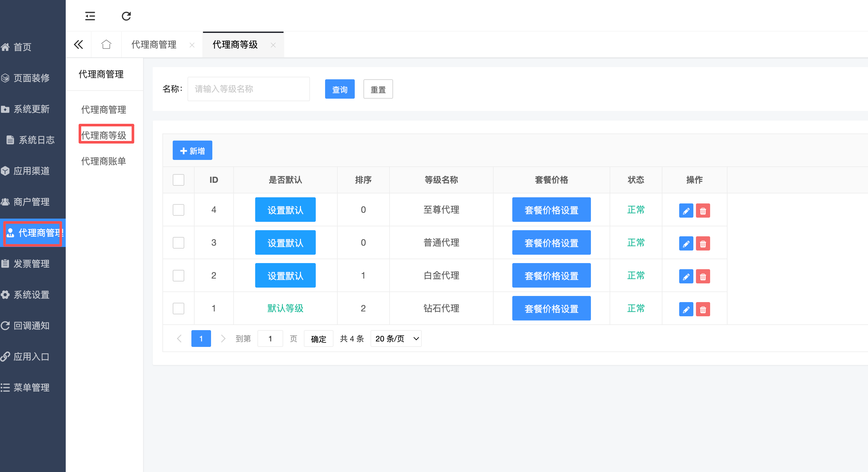
Task: Click the refresh icon in top bar
Action: pos(126,16)
